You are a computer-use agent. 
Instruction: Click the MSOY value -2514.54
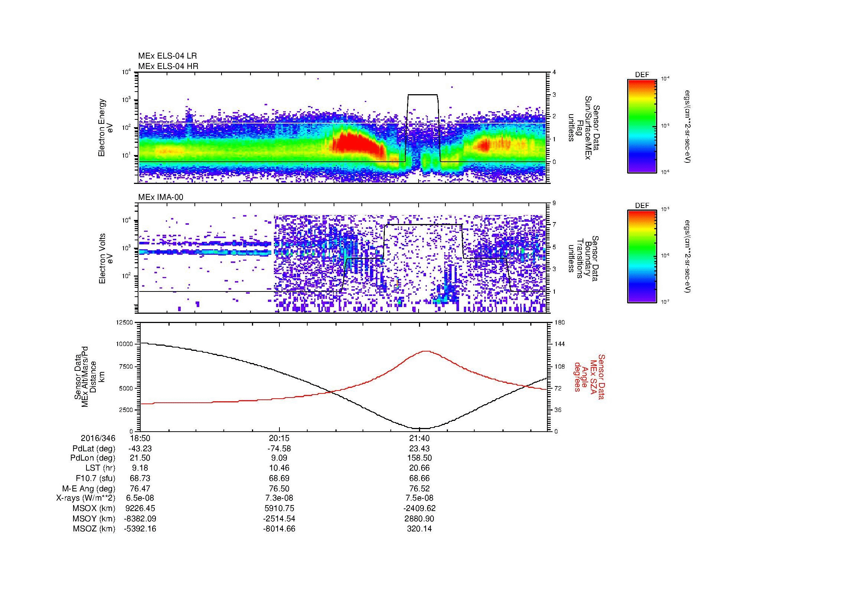(x=279, y=518)
